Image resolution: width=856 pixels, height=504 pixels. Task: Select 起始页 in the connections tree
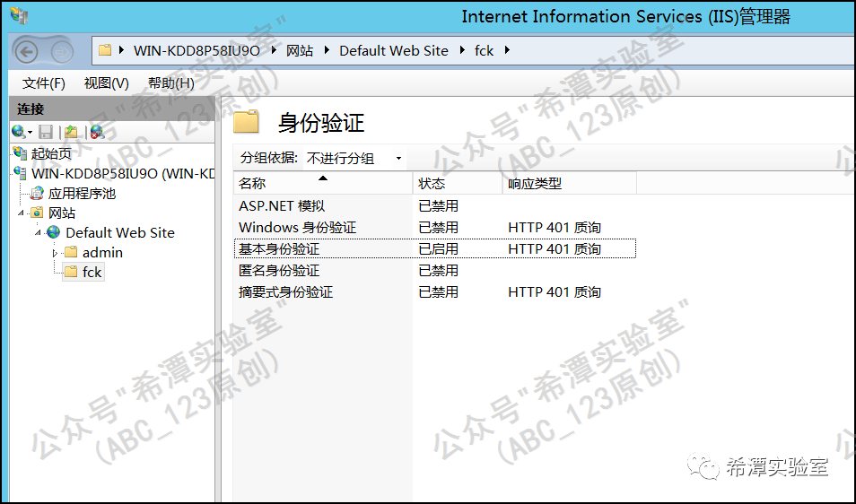(51, 154)
